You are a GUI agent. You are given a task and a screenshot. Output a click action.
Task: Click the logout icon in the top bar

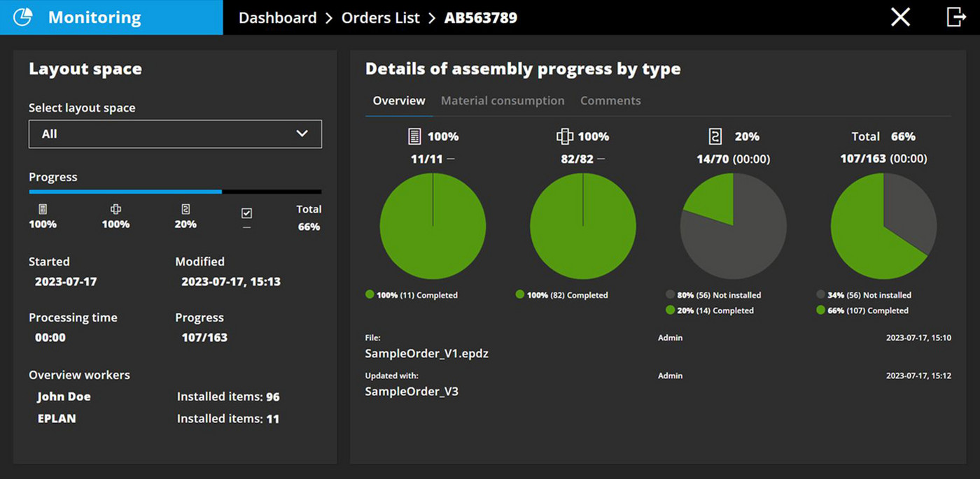pos(956,17)
